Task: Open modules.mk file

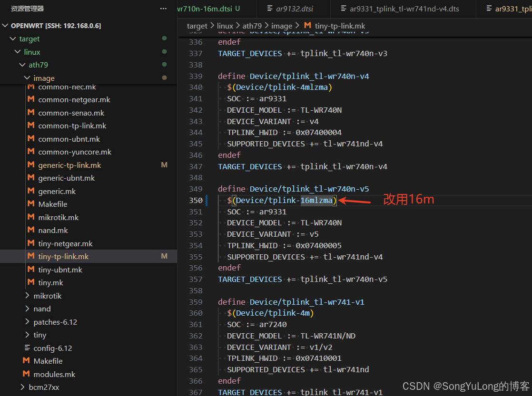Action: 54,374
